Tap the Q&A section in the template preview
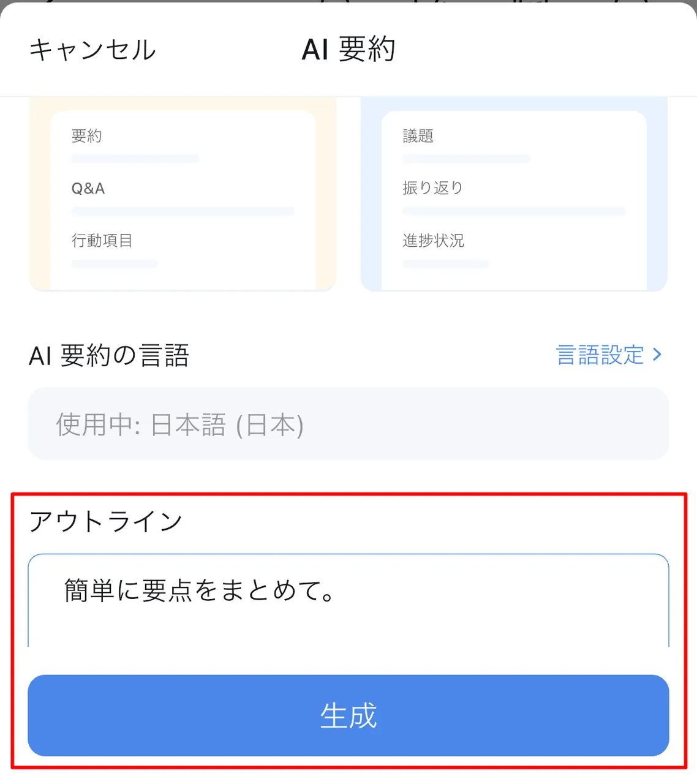Image resolution: width=697 pixels, height=784 pixels. click(x=89, y=188)
